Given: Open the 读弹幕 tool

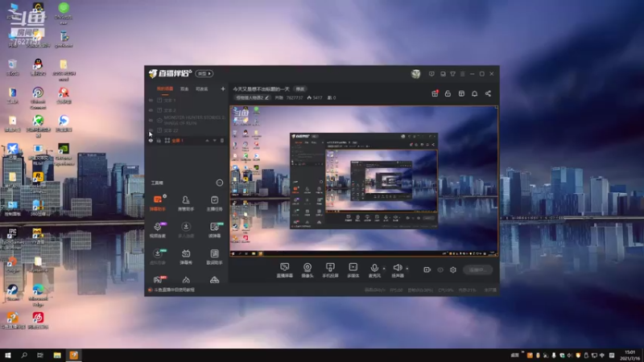Looking at the screenshot, I should click(x=214, y=230).
